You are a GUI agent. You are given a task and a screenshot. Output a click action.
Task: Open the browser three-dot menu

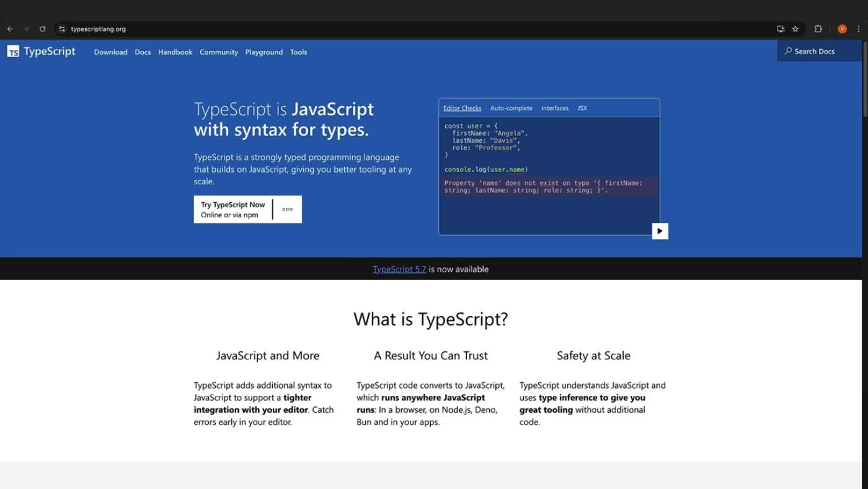(x=859, y=29)
